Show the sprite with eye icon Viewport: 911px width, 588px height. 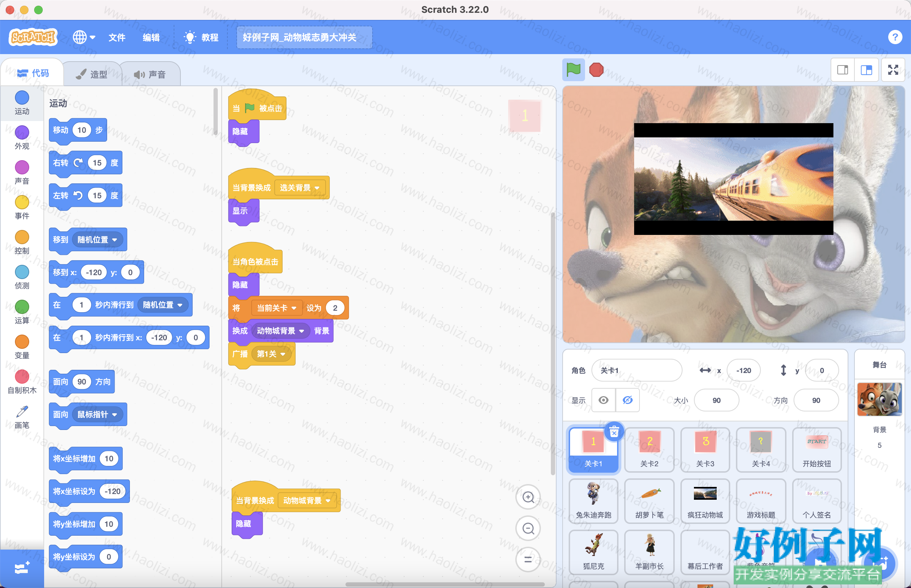click(x=604, y=400)
